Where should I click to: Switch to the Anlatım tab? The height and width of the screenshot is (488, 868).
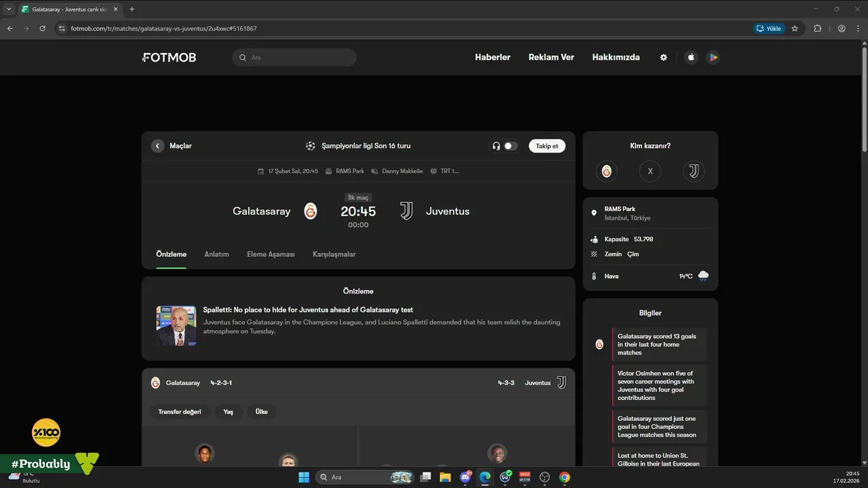click(x=217, y=254)
